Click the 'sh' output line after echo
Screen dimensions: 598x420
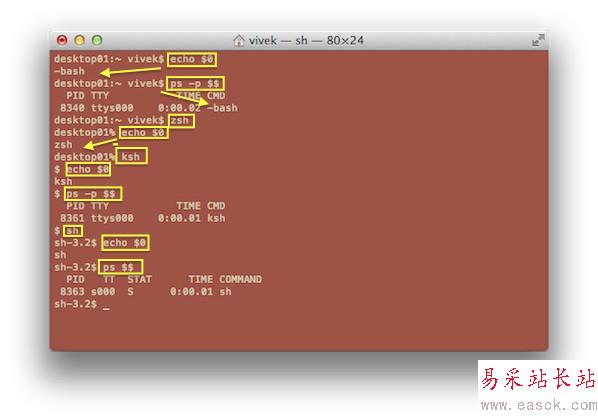point(60,255)
